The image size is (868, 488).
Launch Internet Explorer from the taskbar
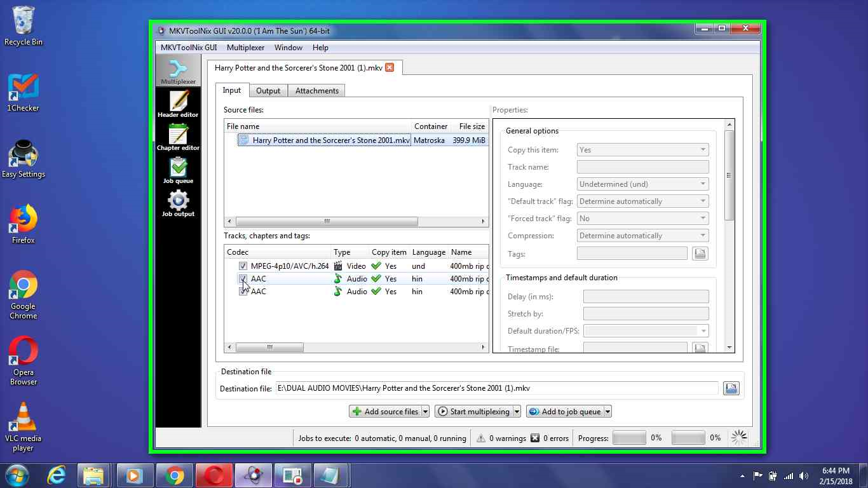coord(57,475)
